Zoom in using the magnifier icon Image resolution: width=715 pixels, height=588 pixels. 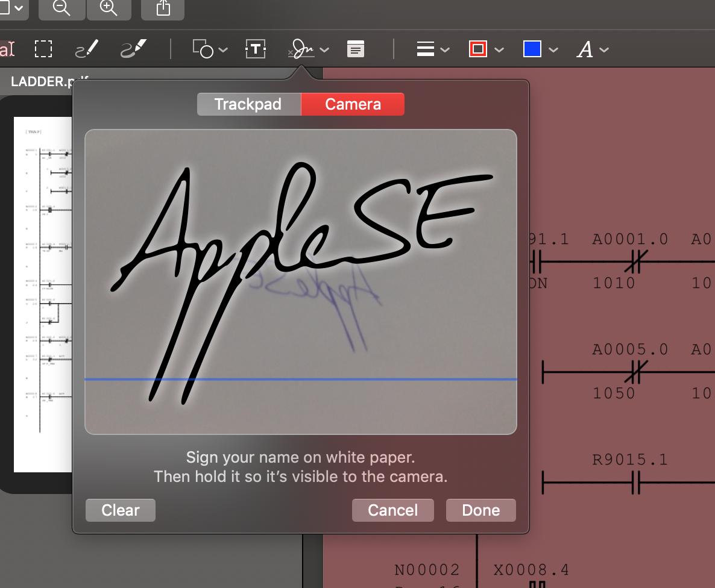point(109,8)
